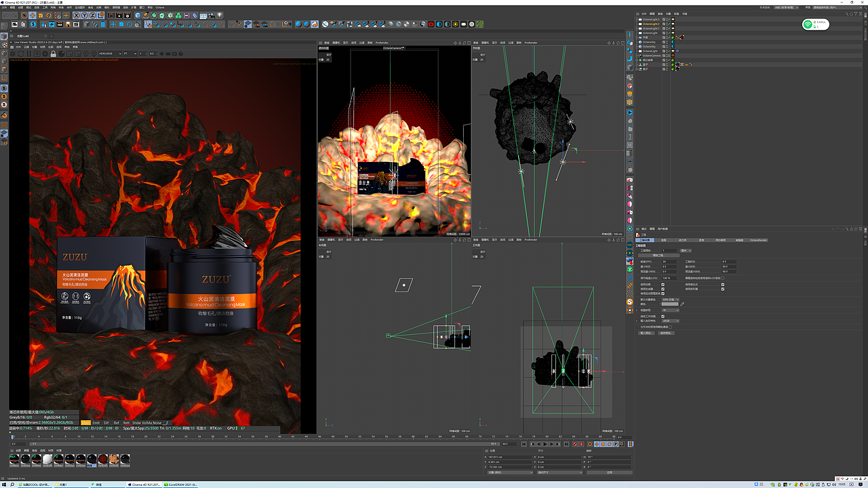This screenshot has height=488, width=868.
Task: Toggle the 使用表达式 checkbox
Action: pyautogui.click(x=723, y=284)
